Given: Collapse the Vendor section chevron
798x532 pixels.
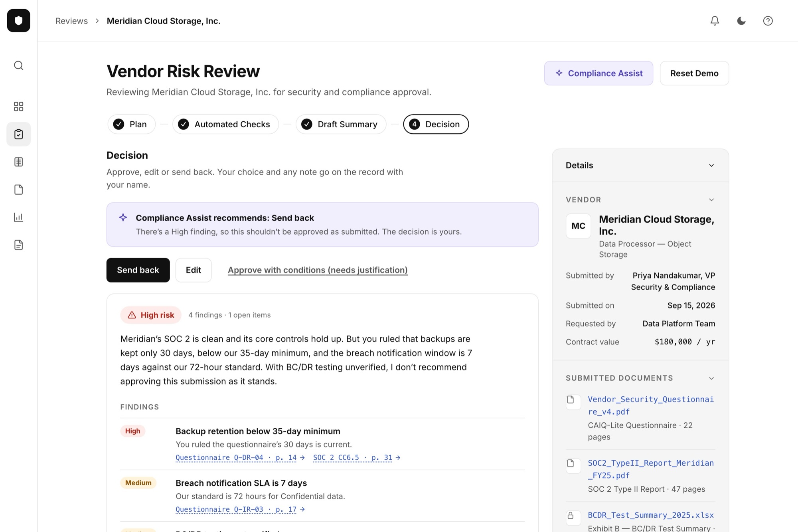Looking at the screenshot, I should [711, 200].
